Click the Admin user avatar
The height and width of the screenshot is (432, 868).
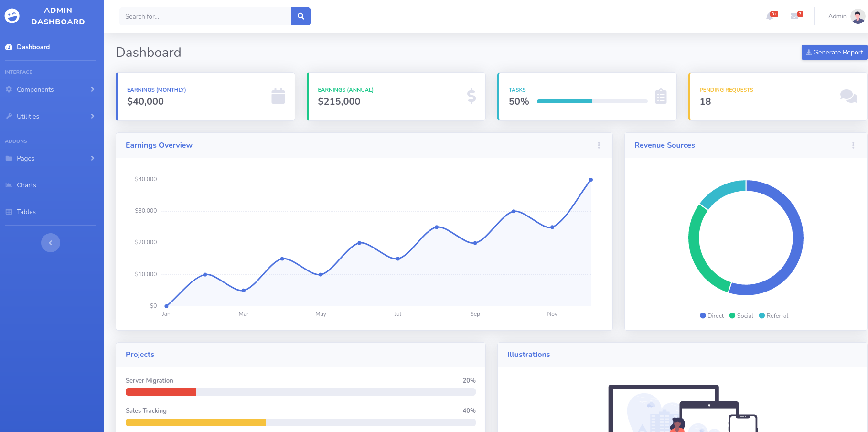(x=857, y=16)
